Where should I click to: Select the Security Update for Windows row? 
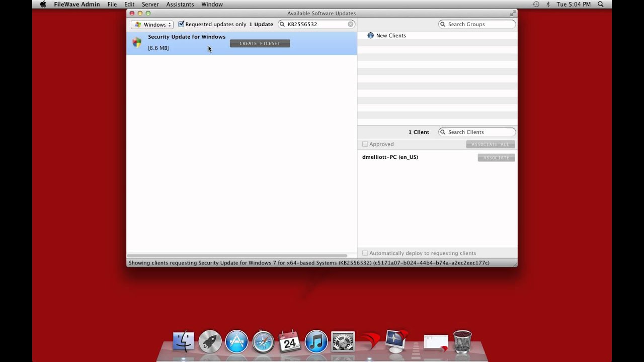click(x=242, y=43)
